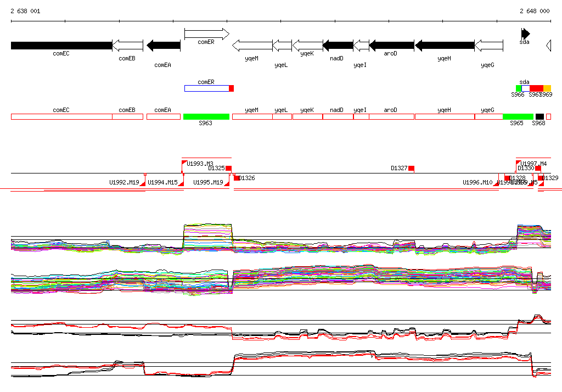Click the red S967 segment
The height and width of the screenshot is (392, 562).
(x=537, y=88)
